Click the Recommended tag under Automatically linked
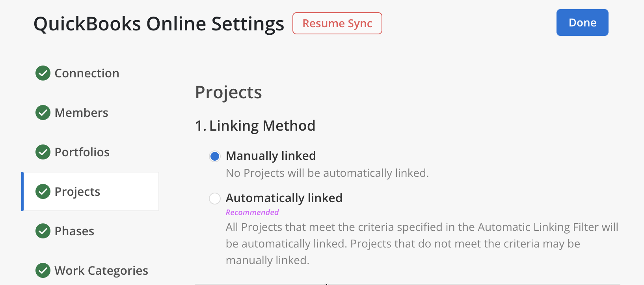The width and height of the screenshot is (644, 285). tap(252, 212)
